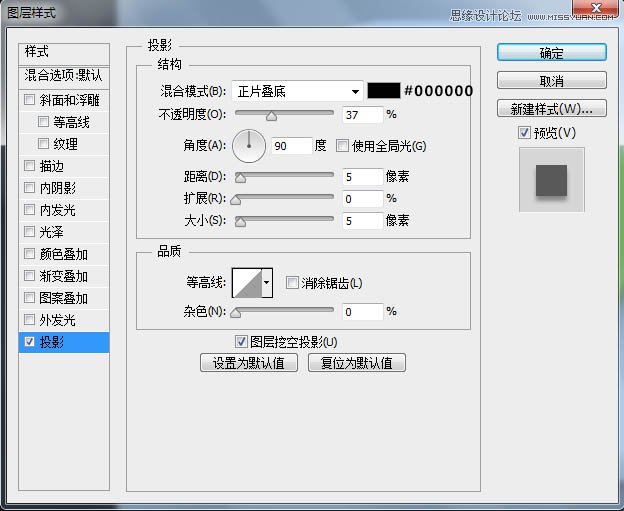This screenshot has height=511, width=624.
Task: Click the angle dial control
Action: point(249,146)
